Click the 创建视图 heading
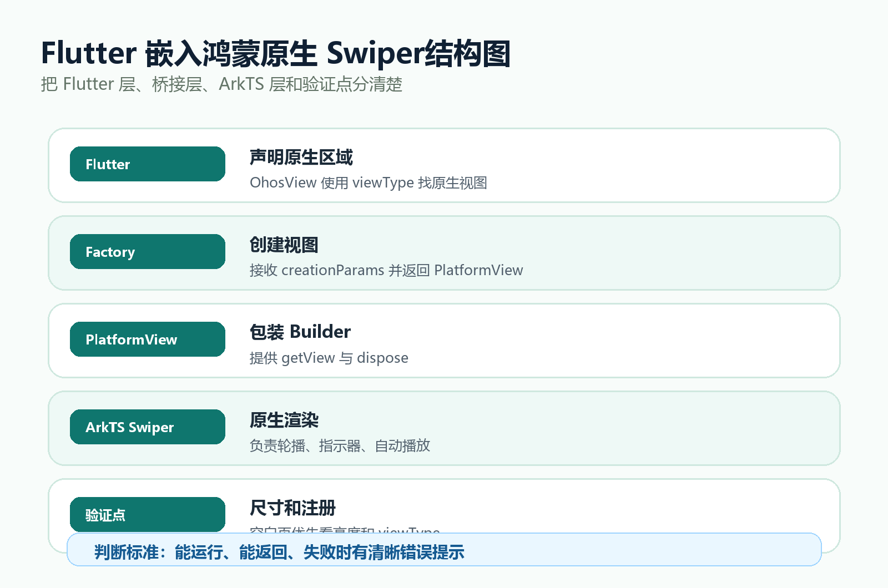Image resolution: width=888 pixels, height=588 pixels. 284,245
